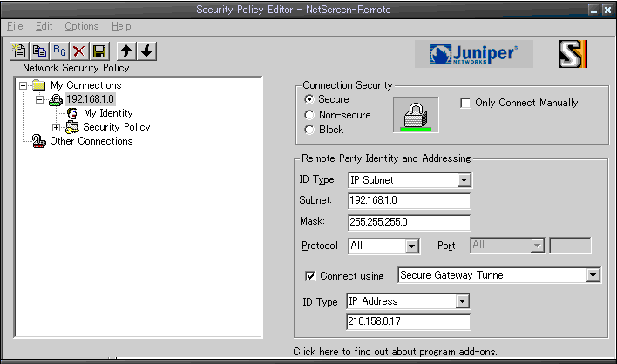Open the Help menu
617x364 pixels.
tap(121, 26)
